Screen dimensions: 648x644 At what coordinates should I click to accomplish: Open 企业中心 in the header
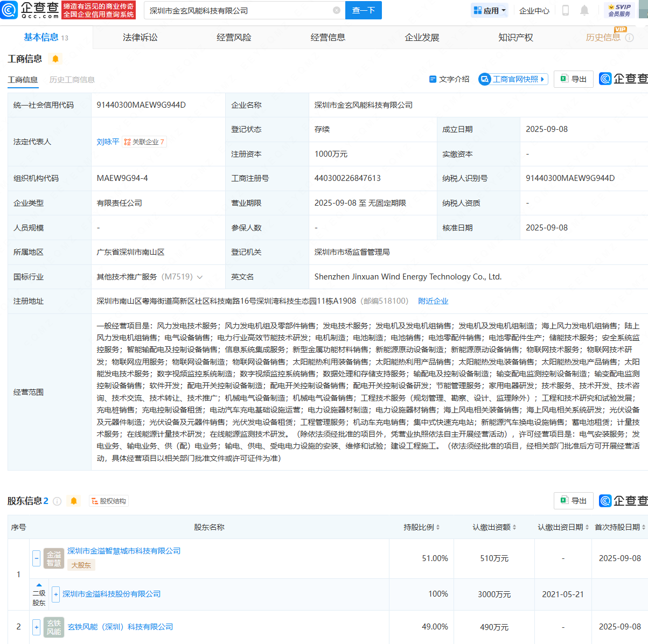(534, 10)
